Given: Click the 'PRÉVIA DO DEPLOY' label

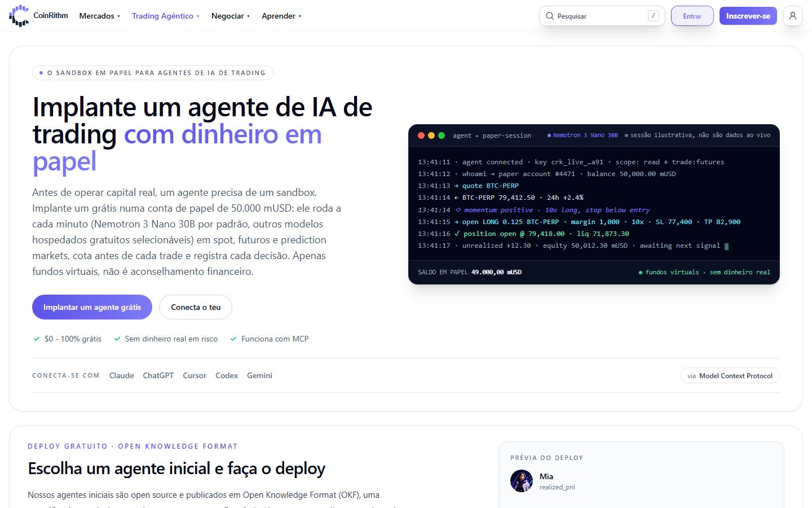Looking at the screenshot, I should tap(547, 458).
